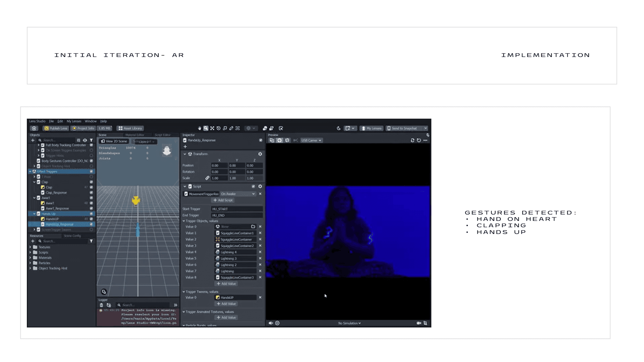Clear the logger with trash icon
Screen dimensions: 644x362
coord(101,305)
